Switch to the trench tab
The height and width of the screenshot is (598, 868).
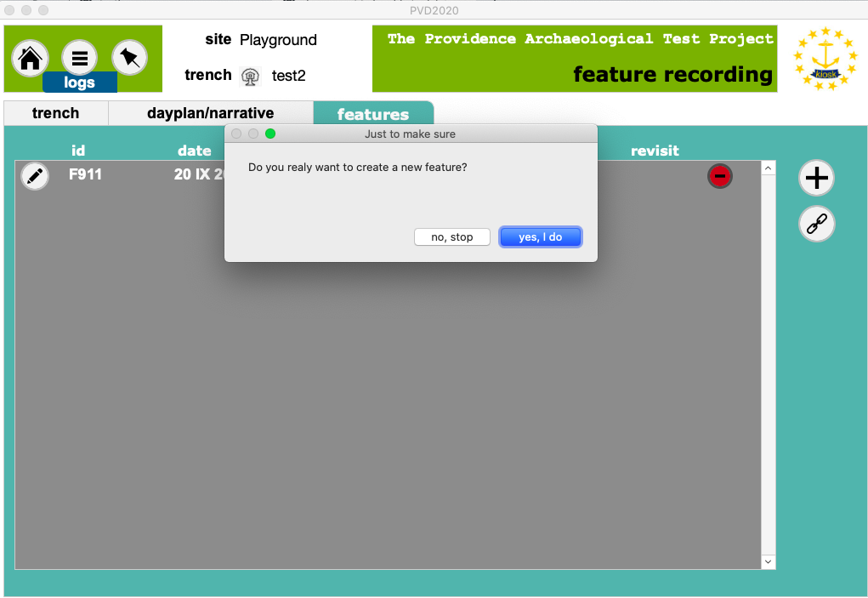(x=56, y=113)
